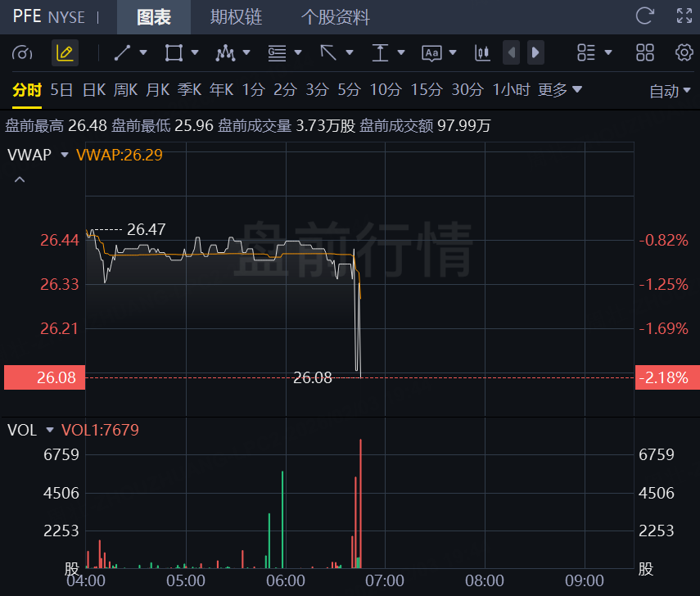This screenshot has width=700, height=596.
Task: Open the multi-chart grid icon
Action: 644,52
